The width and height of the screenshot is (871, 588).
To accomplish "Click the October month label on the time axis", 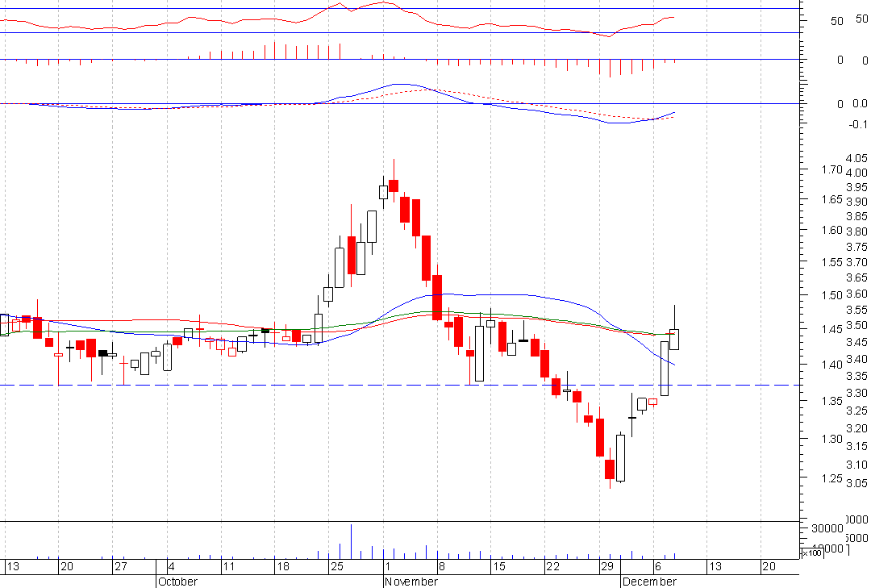I will pyautogui.click(x=177, y=582).
